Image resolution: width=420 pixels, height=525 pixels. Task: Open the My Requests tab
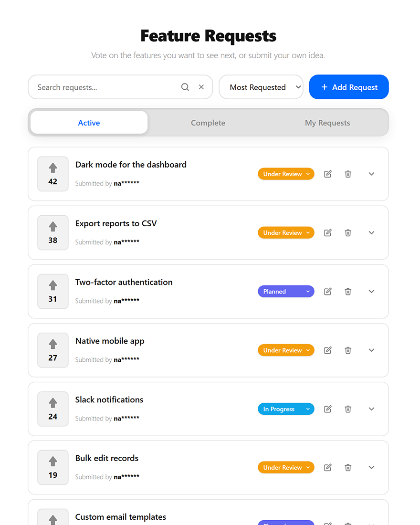pos(327,123)
